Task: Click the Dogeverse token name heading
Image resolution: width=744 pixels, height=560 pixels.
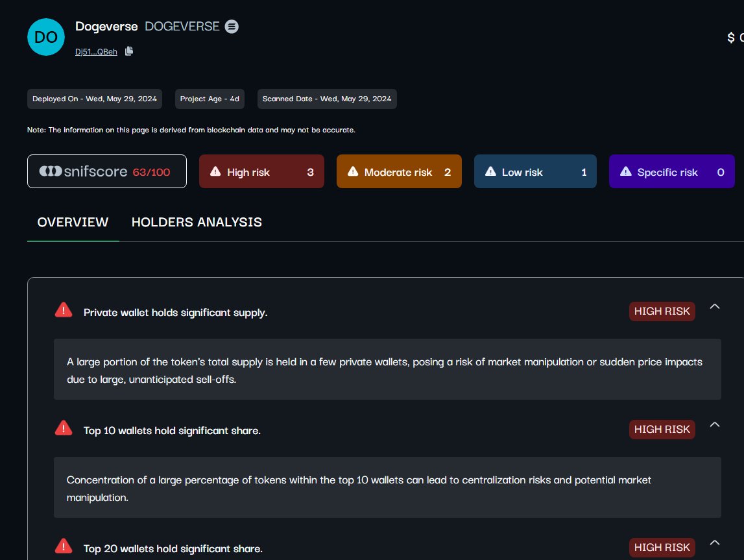Action: [x=106, y=27]
